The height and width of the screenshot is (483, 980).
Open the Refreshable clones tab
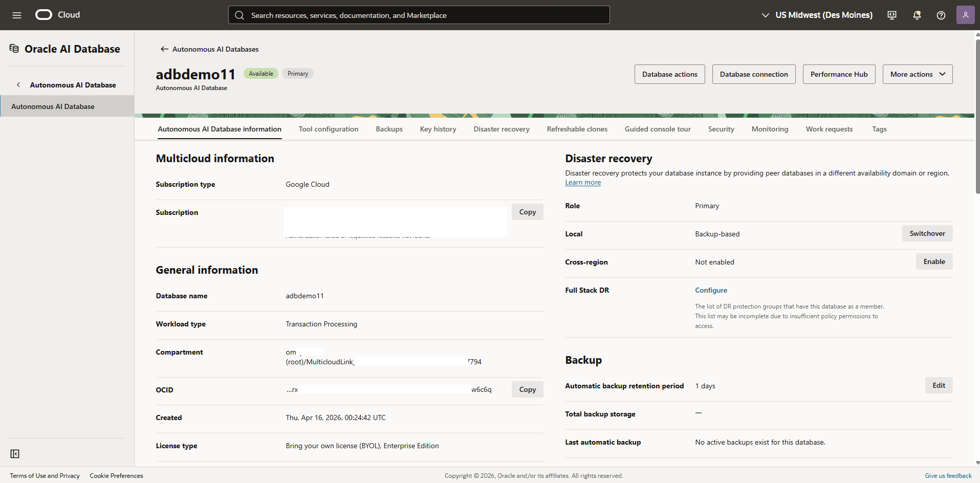pos(577,129)
